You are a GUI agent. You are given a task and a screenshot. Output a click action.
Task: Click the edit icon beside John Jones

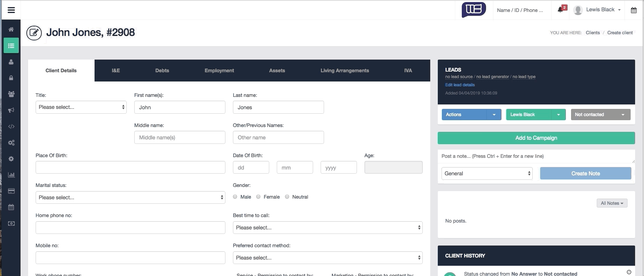pos(34,33)
